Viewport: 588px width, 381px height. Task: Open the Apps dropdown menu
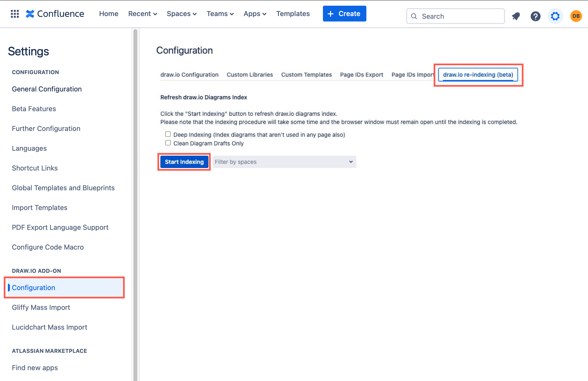tap(255, 14)
